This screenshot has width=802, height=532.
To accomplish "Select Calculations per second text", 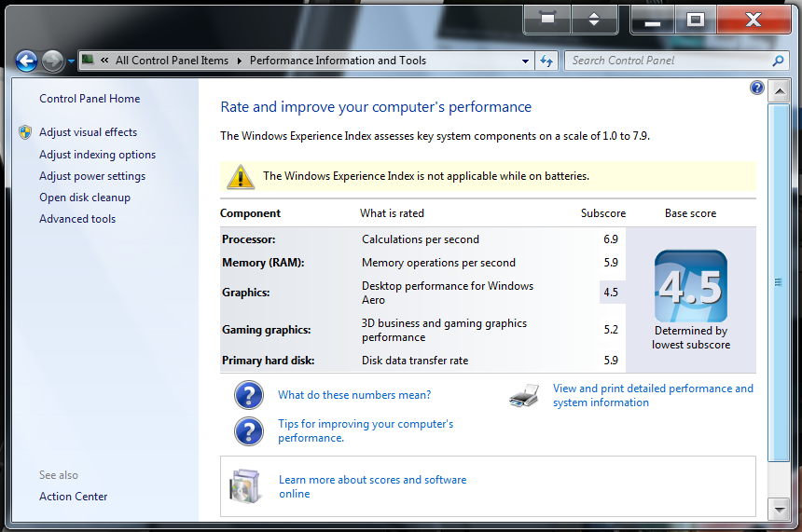I will pyautogui.click(x=421, y=239).
